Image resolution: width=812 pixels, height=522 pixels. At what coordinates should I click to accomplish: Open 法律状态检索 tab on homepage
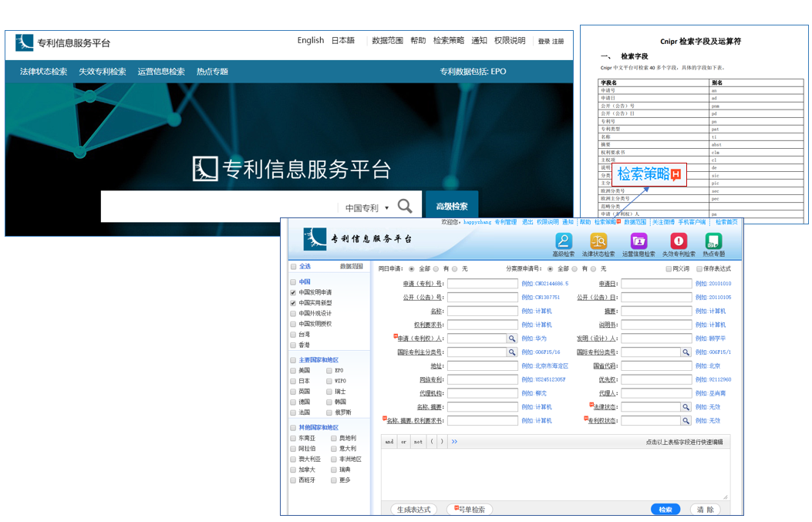(x=43, y=72)
